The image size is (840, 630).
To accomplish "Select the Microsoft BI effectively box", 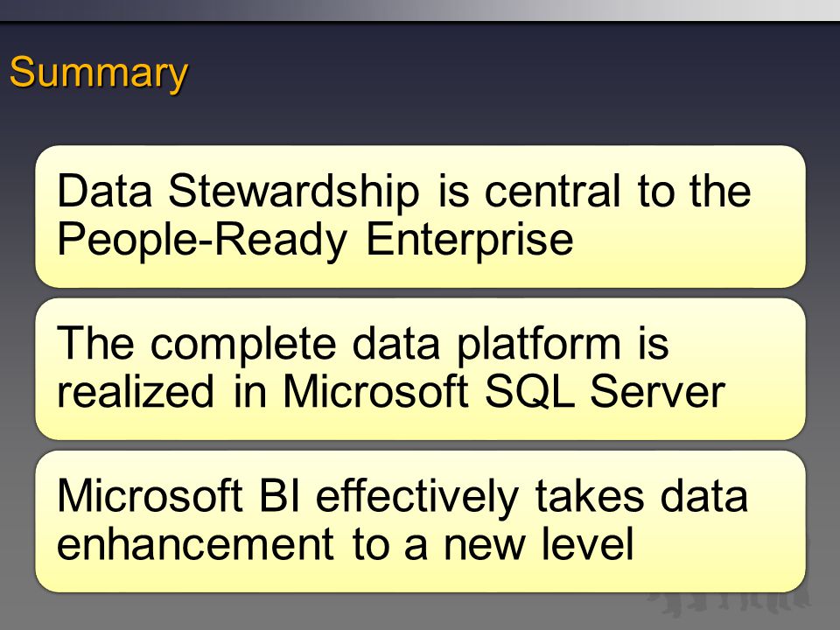I will 420,521.
